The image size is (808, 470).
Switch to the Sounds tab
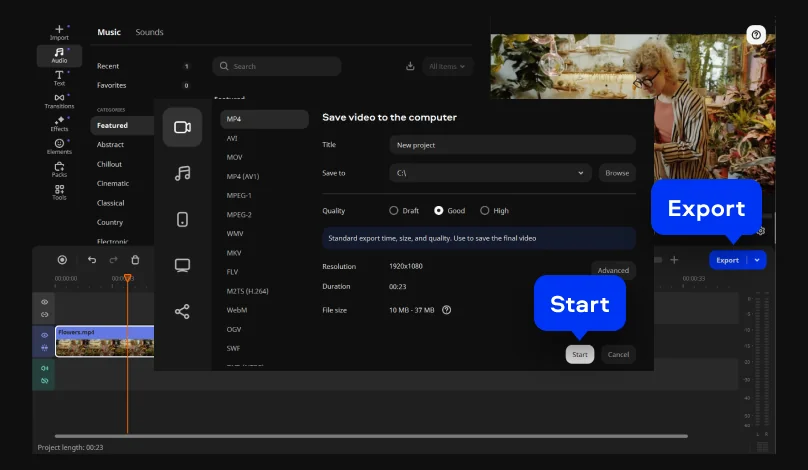click(149, 32)
